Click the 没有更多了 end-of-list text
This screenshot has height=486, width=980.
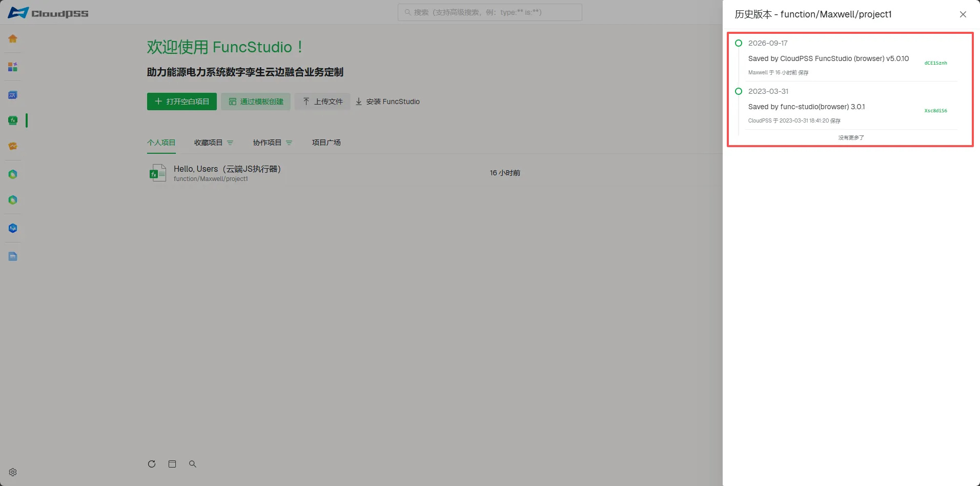point(851,137)
